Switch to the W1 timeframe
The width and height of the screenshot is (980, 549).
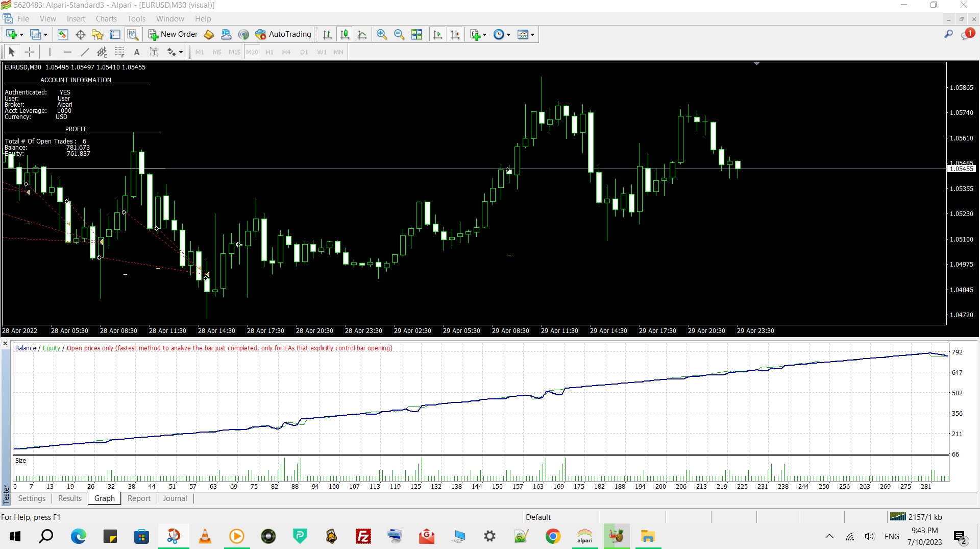(x=322, y=52)
